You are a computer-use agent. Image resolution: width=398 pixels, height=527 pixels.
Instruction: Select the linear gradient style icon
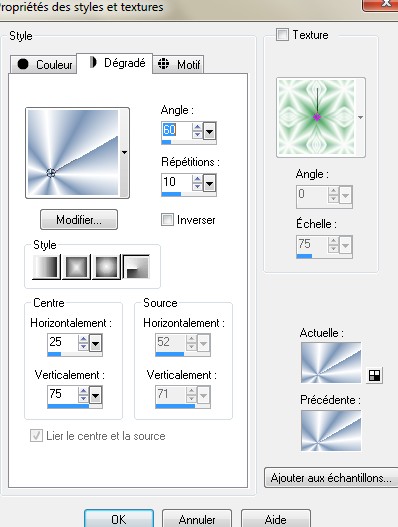(46, 267)
